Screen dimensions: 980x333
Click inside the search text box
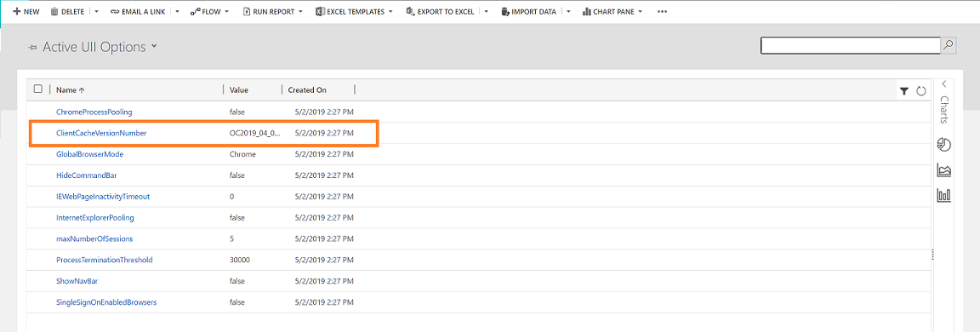tap(851, 46)
